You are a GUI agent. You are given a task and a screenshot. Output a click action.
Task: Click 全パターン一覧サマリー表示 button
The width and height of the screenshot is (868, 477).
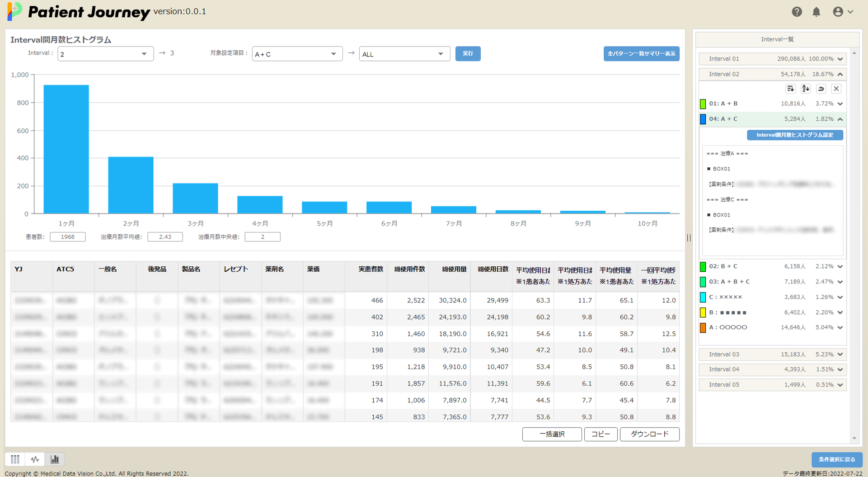[x=641, y=53]
